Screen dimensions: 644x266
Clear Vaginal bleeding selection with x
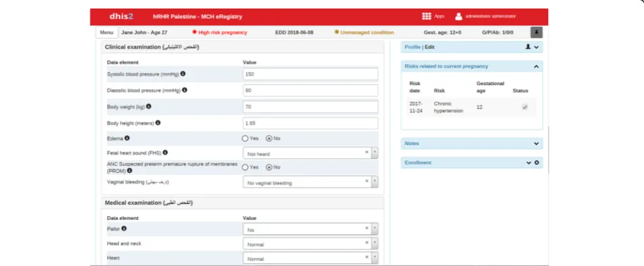[x=367, y=182]
